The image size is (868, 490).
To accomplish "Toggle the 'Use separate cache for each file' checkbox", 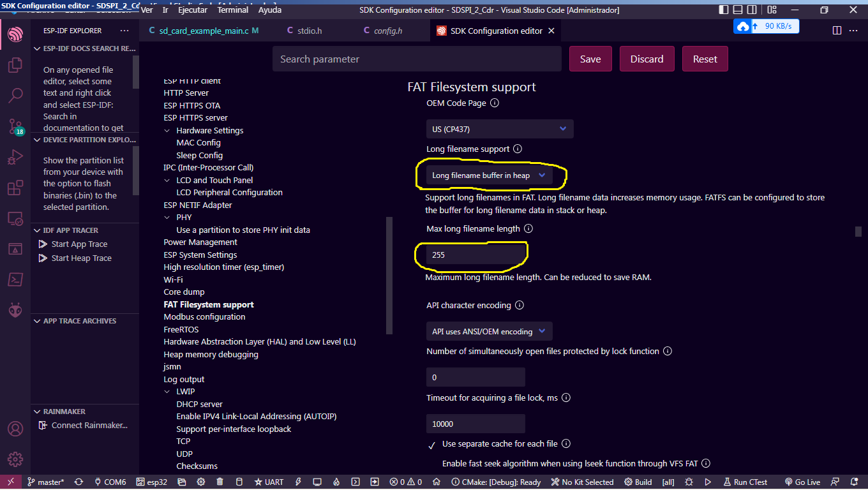I will click(x=432, y=444).
